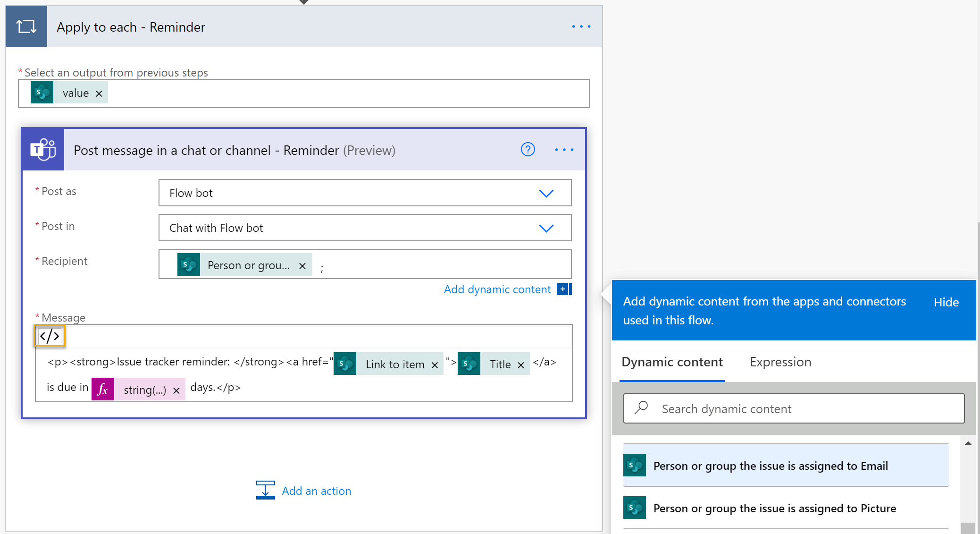Click the Add dynamic content link
Screen dimensions: 980x534
click(497, 289)
